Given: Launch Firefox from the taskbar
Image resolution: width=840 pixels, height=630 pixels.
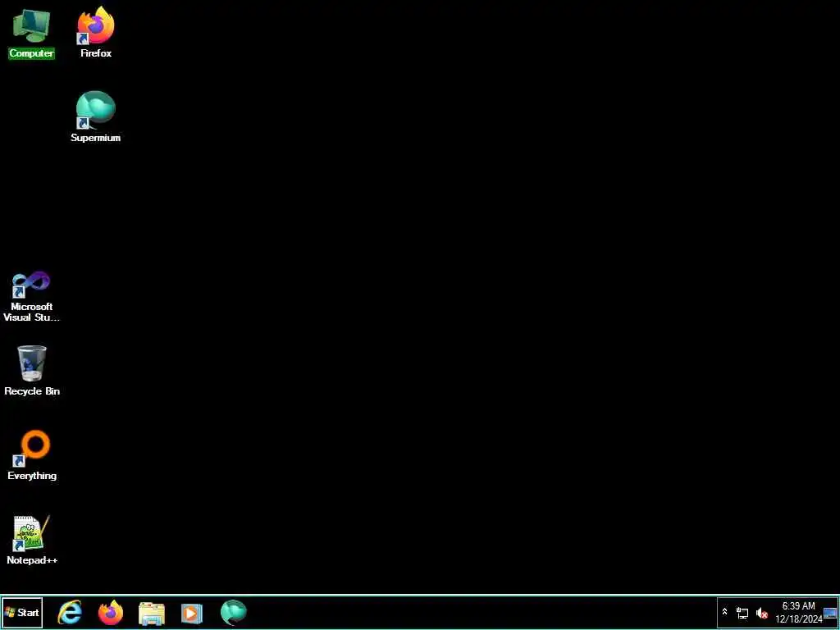Looking at the screenshot, I should point(111,612).
